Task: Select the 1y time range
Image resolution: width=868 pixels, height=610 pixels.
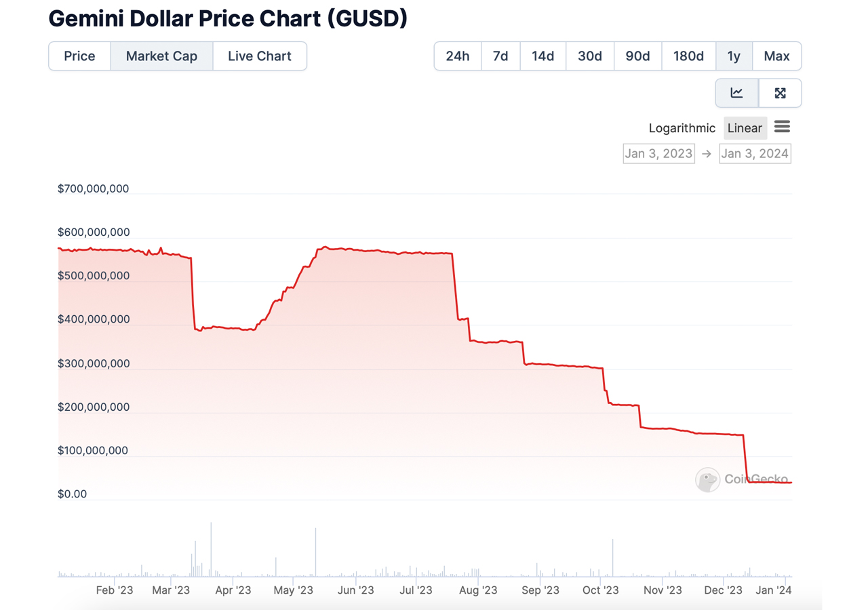Action: click(x=734, y=56)
